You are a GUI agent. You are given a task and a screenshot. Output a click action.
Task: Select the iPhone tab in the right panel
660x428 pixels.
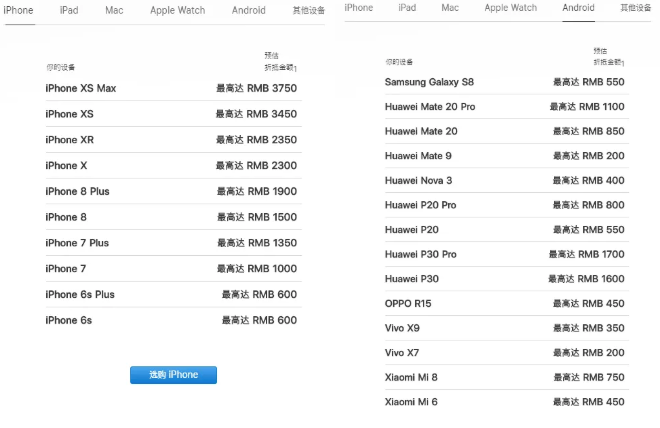click(359, 8)
